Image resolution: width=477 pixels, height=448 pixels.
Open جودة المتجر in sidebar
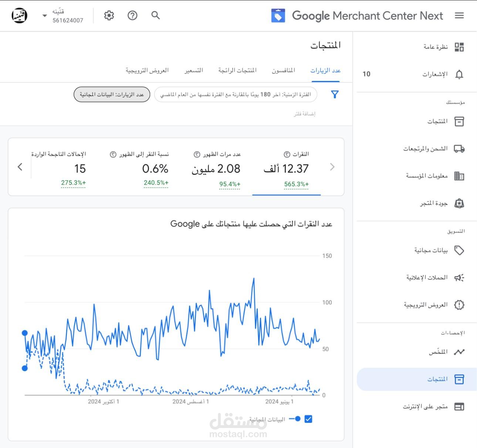(x=434, y=203)
